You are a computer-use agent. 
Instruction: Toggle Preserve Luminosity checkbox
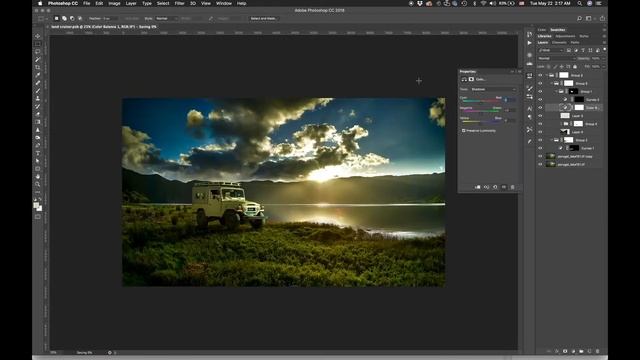click(x=464, y=131)
